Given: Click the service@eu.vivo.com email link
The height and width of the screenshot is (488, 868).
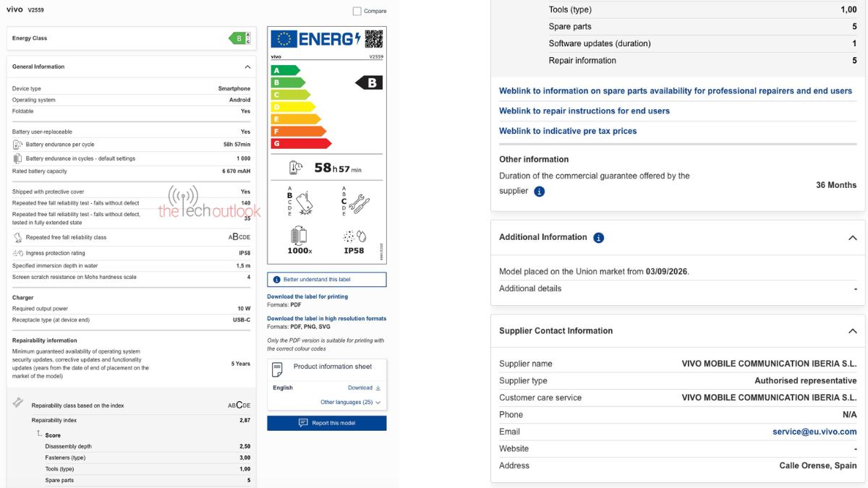Looking at the screenshot, I should pos(814,432).
